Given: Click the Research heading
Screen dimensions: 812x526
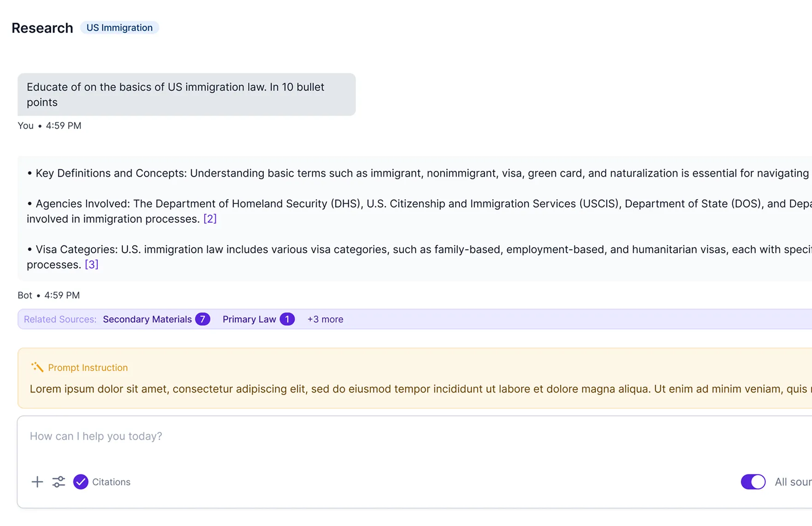Looking at the screenshot, I should [42, 28].
